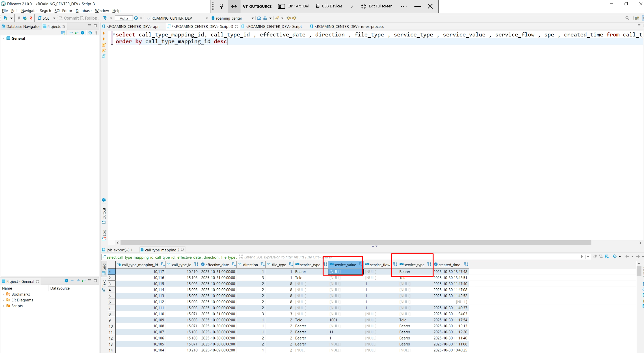Click the search magnifier icon in top-right toolbar

click(627, 18)
